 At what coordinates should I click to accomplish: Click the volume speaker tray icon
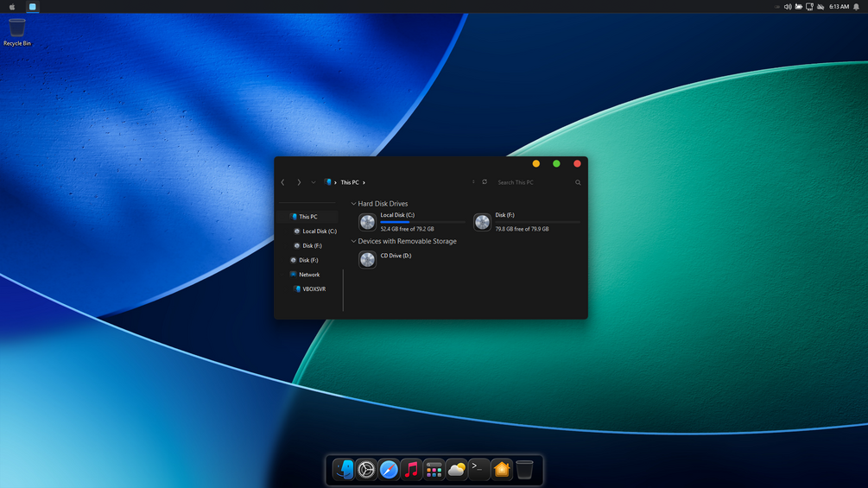787,7
